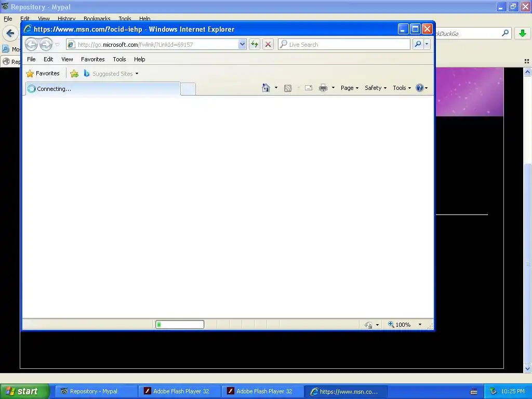Click the IE window title bar icon
This screenshot has width=532, height=399.
pos(28,29)
